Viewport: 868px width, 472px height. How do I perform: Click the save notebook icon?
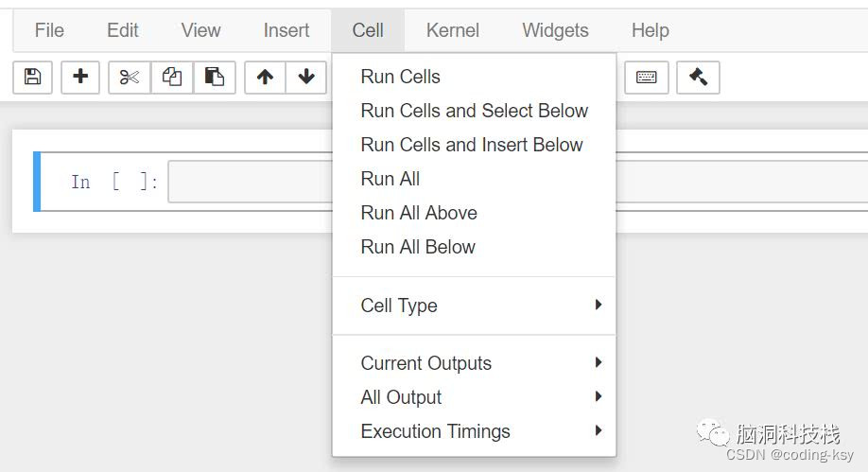tap(33, 77)
